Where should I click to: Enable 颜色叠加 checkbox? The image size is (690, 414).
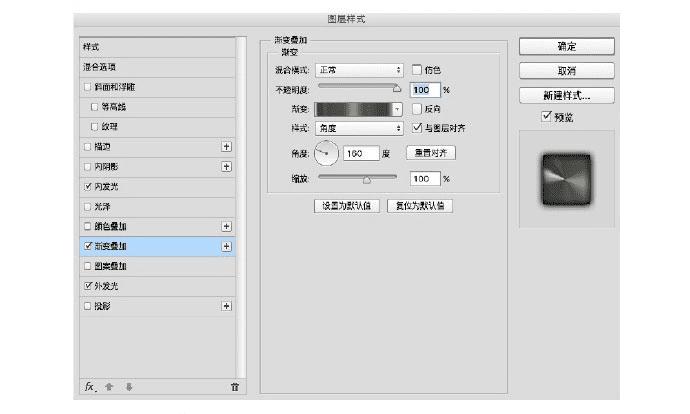87,226
